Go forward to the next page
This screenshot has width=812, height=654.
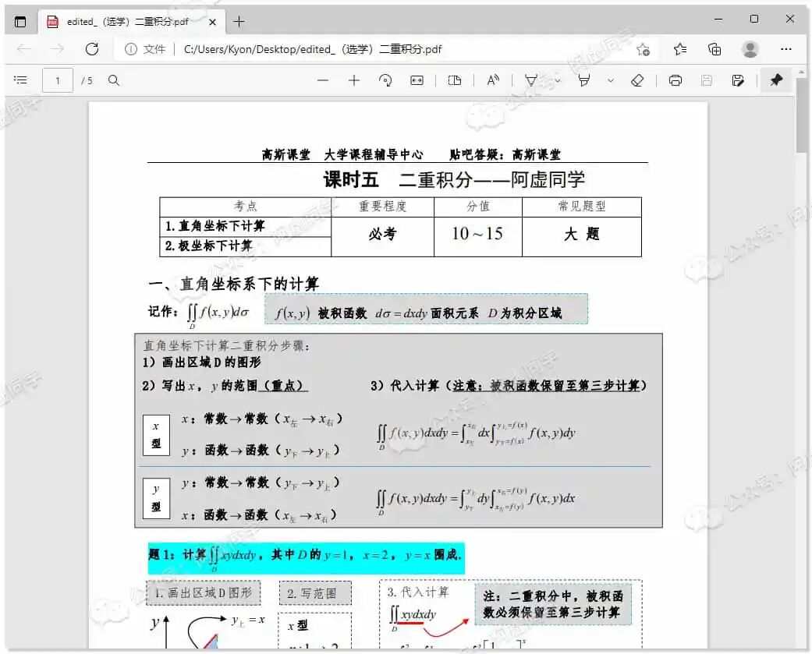[x=58, y=49]
